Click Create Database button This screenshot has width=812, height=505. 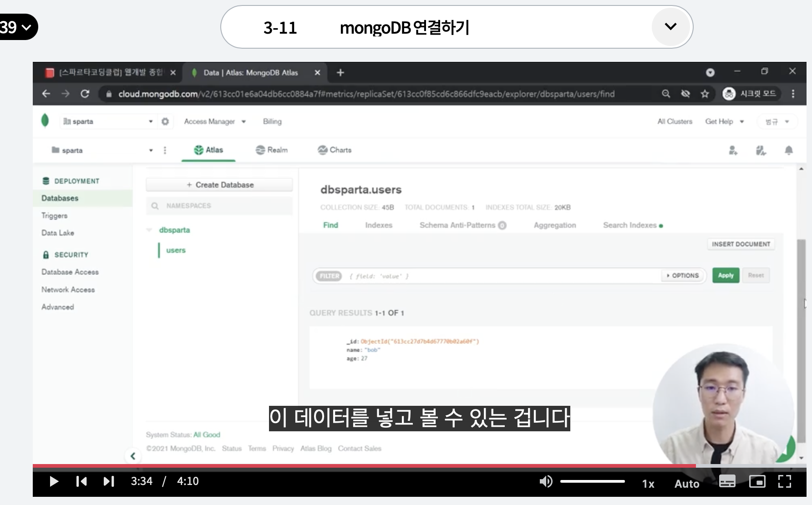pos(219,185)
